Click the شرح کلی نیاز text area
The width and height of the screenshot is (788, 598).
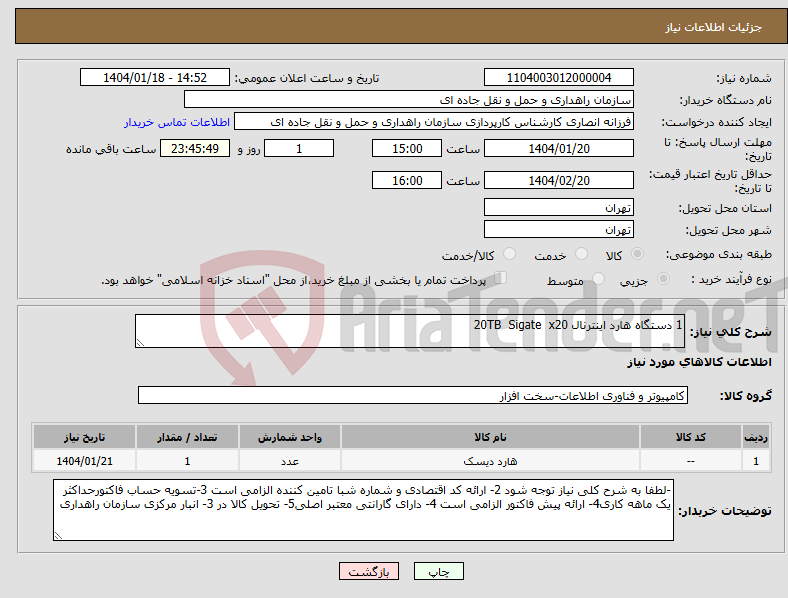(x=410, y=331)
